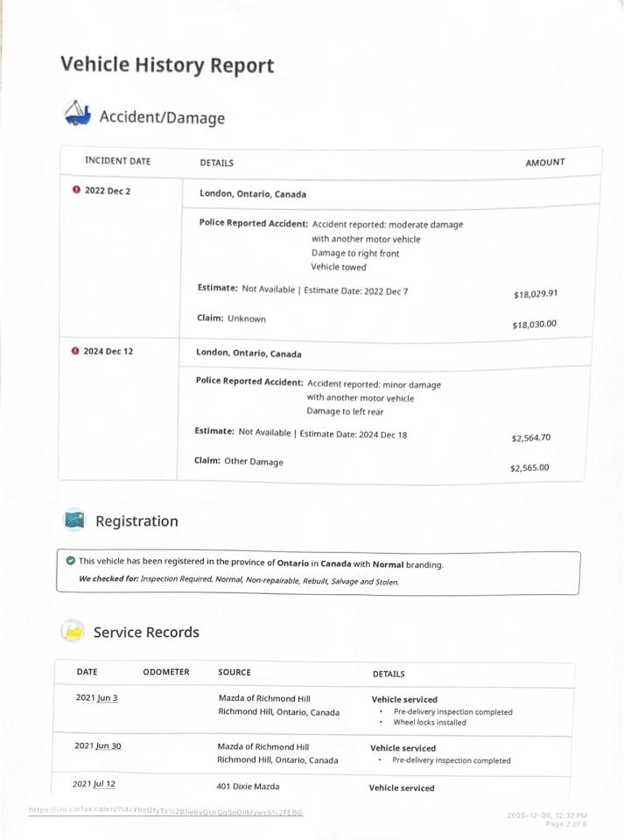Click the 2021 Jul 12 service date
This screenshot has height=840, width=624.
click(x=94, y=784)
